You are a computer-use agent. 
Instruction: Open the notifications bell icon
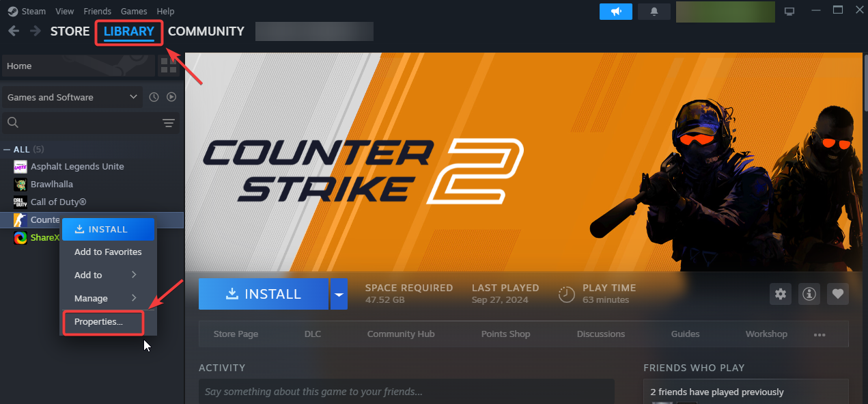pos(654,12)
